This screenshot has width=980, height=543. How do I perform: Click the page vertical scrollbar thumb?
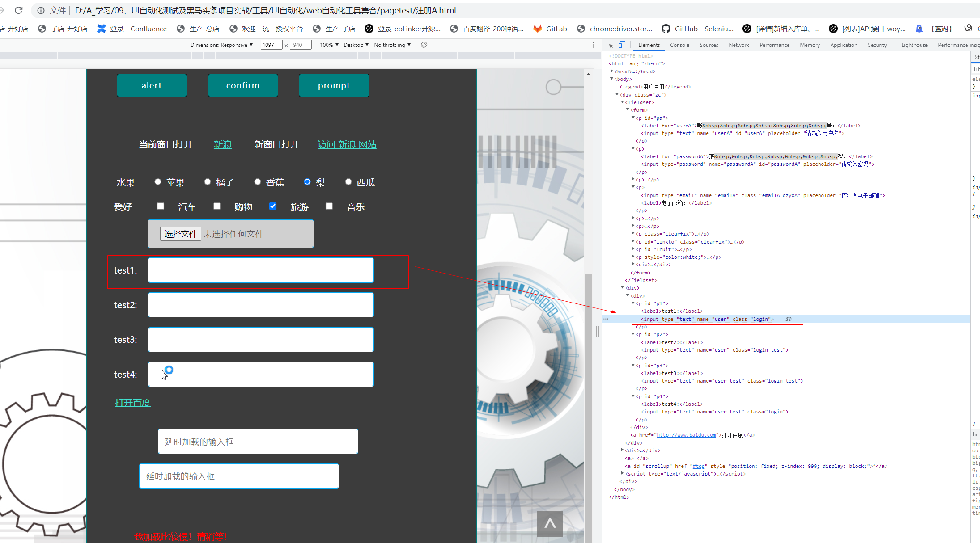pyautogui.click(x=588, y=402)
